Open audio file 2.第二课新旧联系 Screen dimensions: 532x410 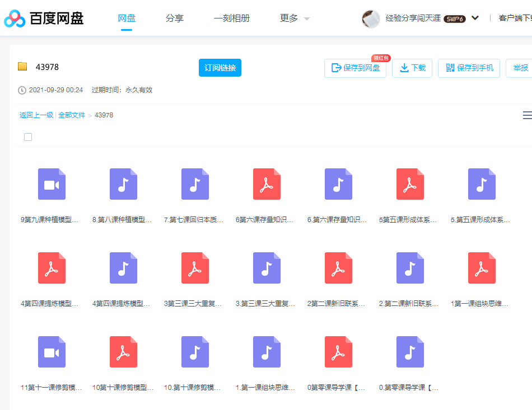click(410, 268)
